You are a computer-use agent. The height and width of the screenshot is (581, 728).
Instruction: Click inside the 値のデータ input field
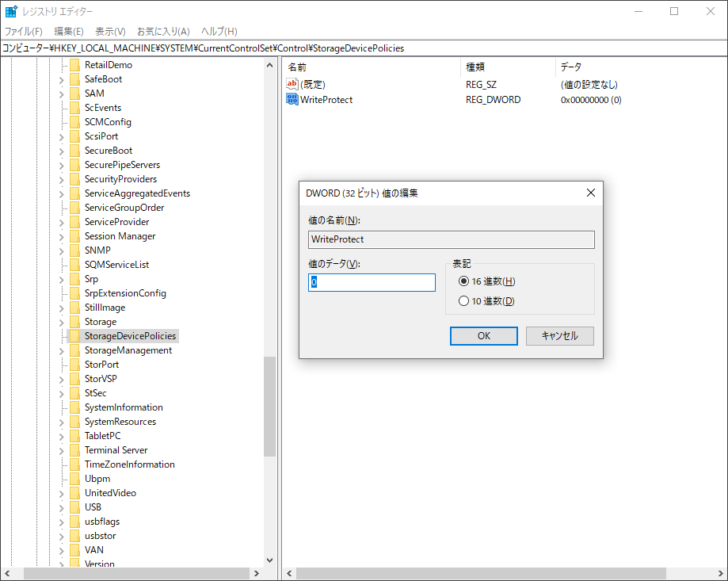pyautogui.click(x=371, y=282)
